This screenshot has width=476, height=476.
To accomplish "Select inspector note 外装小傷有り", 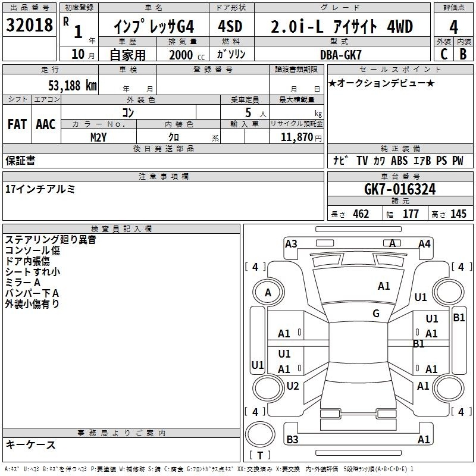I will click(x=32, y=303).
